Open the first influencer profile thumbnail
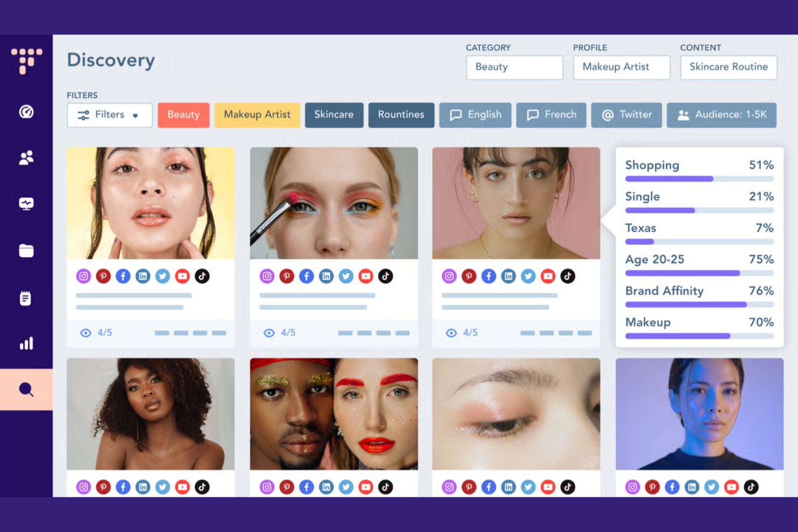The width and height of the screenshot is (798, 532). pyautogui.click(x=150, y=202)
